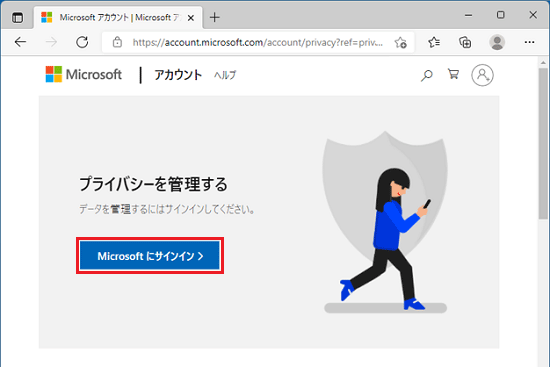550x367 pixels.
Task: Go back to the previous page
Action: pos(20,42)
